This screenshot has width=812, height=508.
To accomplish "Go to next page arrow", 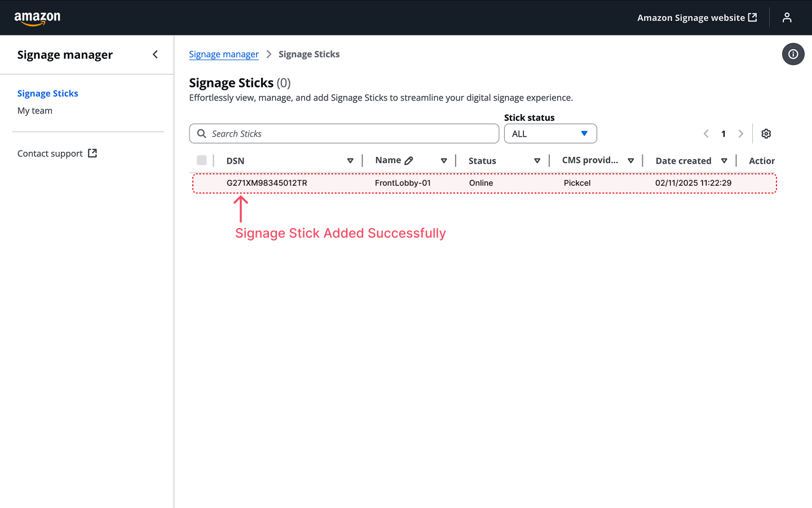I will pos(740,134).
